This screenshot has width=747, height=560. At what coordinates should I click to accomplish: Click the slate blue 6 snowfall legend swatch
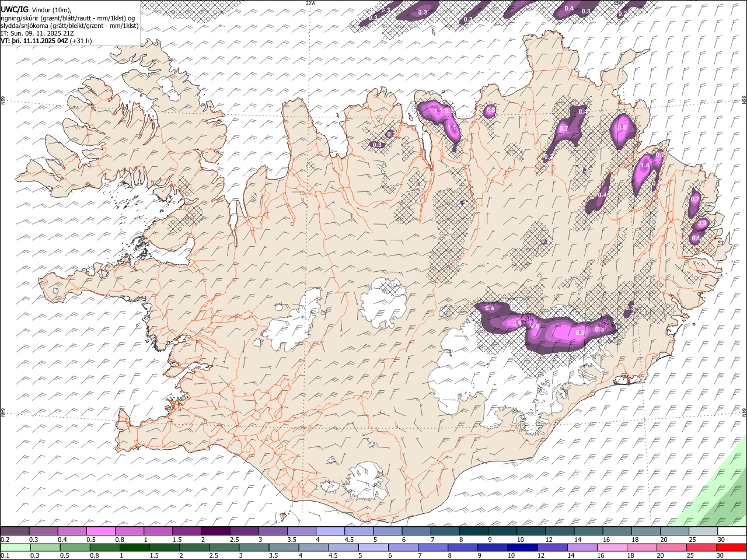click(416, 531)
